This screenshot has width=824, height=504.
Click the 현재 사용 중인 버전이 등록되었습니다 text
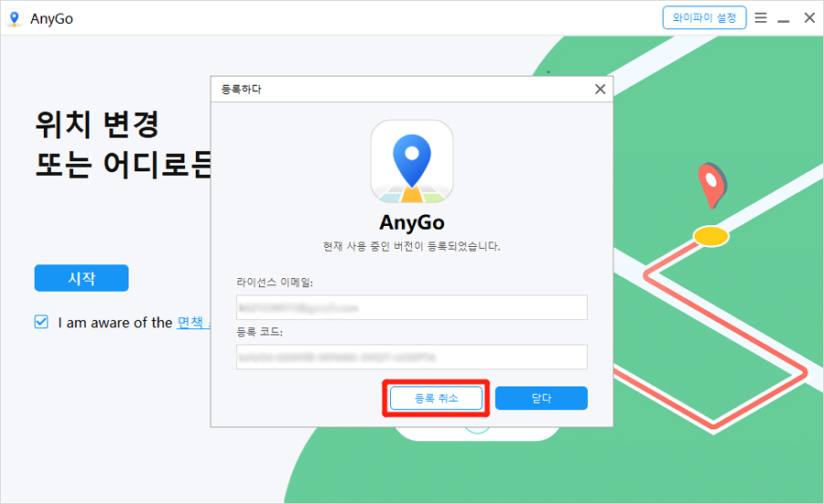coord(411,246)
